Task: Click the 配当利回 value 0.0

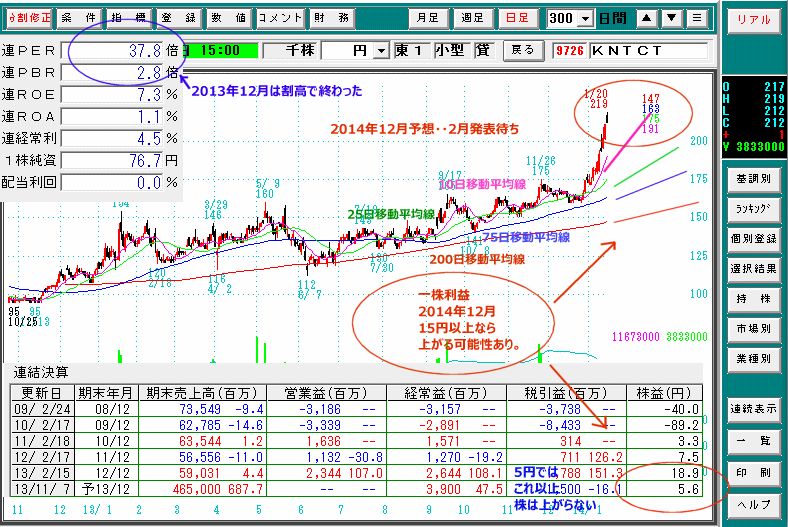Action: click(113, 182)
